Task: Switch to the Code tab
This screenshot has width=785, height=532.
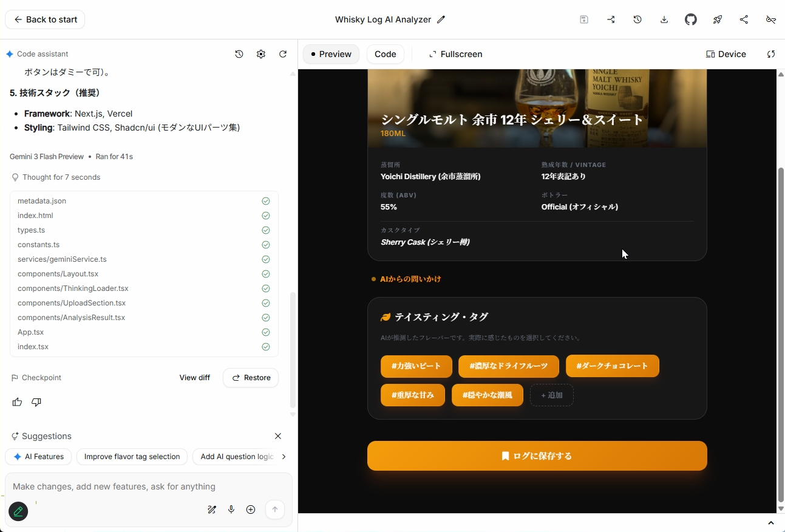Action: 385,54
